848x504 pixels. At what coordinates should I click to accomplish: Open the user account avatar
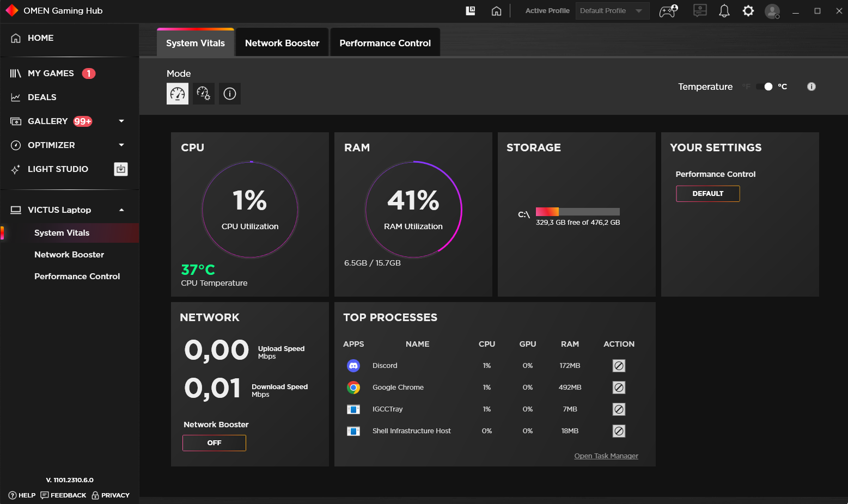[772, 11]
